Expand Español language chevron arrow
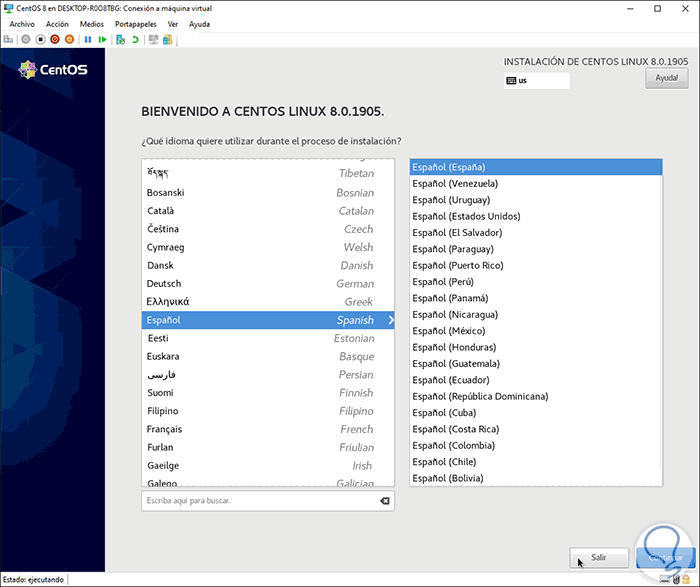700x587 pixels. [x=391, y=320]
